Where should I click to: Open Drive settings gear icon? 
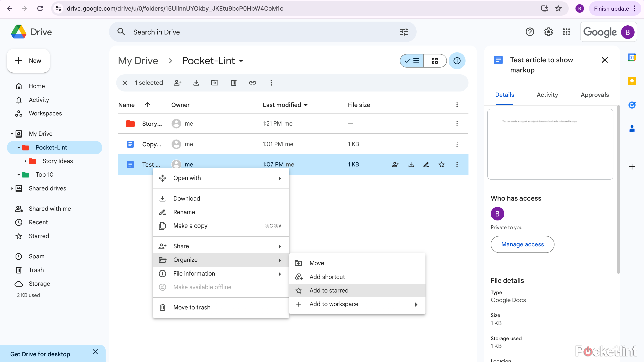[548, 32]
